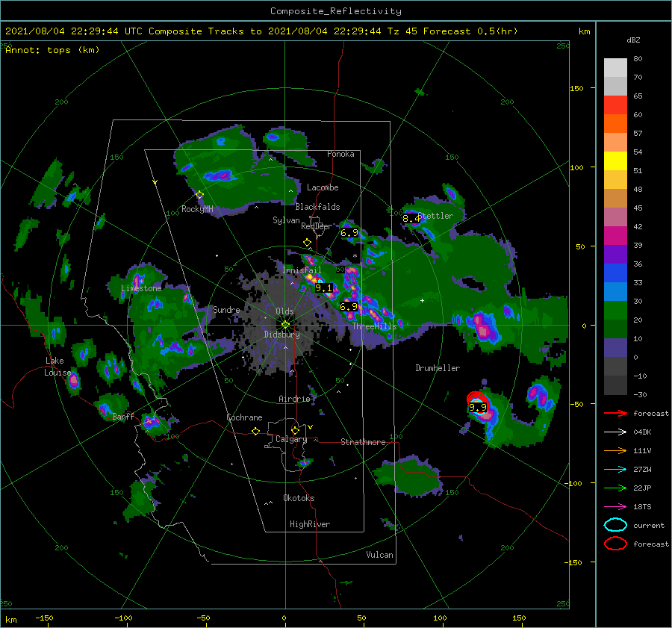Click the Calgary city label

pos(291,439)
